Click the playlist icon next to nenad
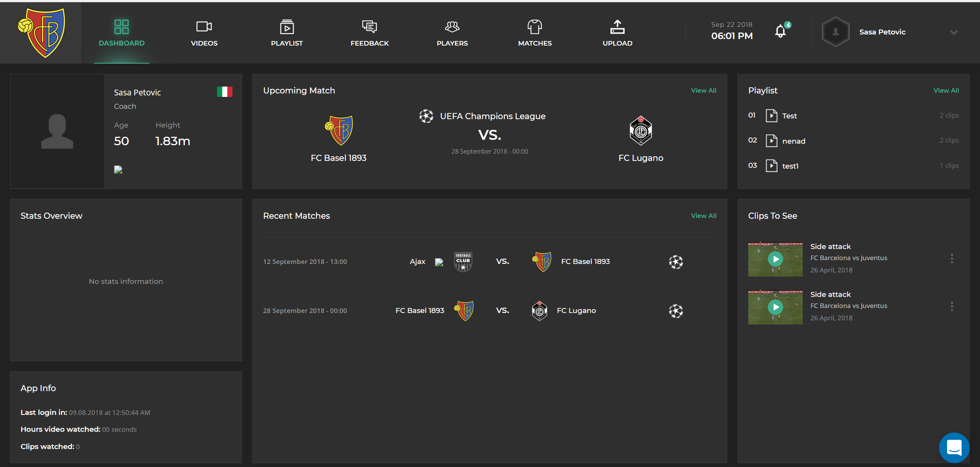The image size is (980, 467). point(771,141)
